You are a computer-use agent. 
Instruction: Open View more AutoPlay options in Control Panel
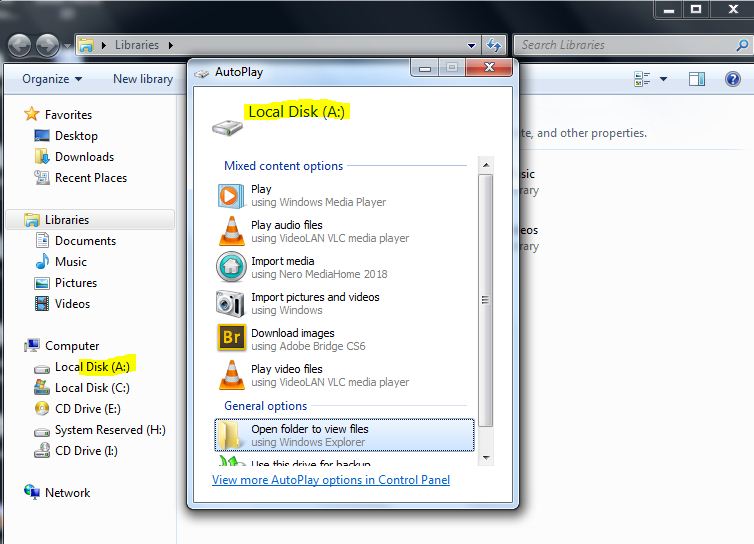point(331,480)
